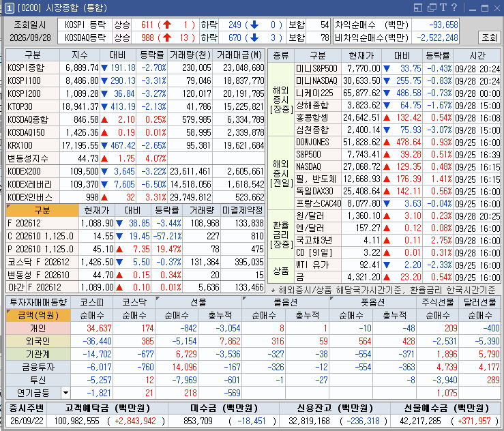Click the 개인 investor row label
Image resolution: width=504 pixels, height=431 pixels.
pyautogui.click(x=38, y=328)
